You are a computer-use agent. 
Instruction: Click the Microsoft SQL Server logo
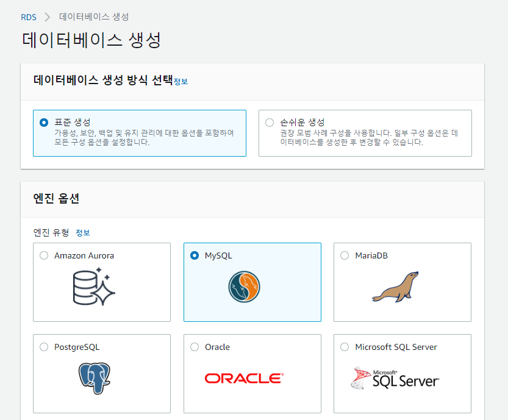point(395,378)
